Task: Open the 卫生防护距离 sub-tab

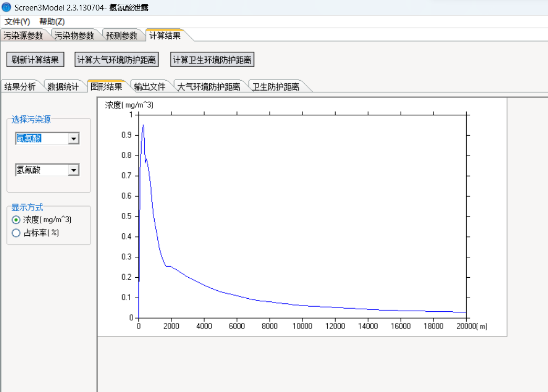Action: pos(276,86)
